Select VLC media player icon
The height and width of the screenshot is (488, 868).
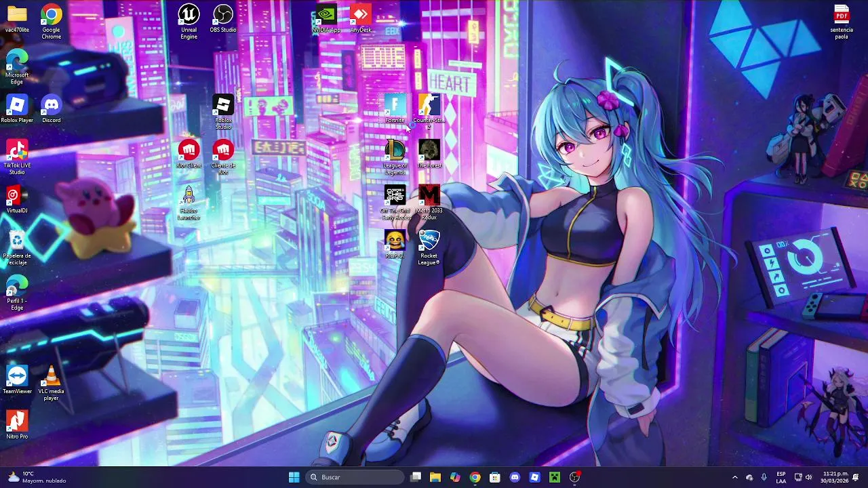[x=52, y=383]
